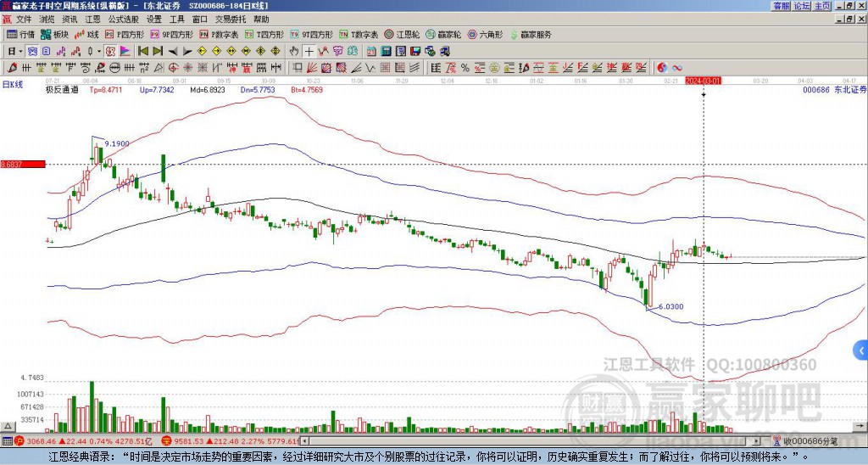This screenshot has height=465, width=868.
Task: Jump to first bar icon
Action: click(142, 52)
